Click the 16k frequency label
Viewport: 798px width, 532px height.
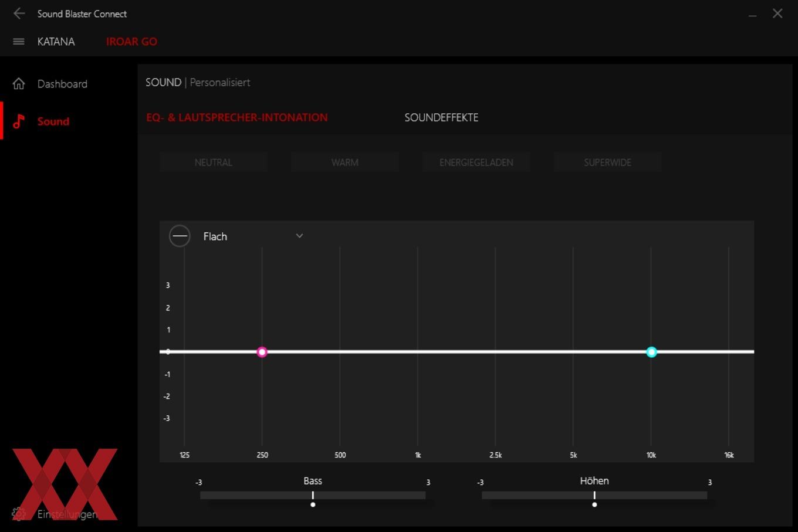pyautogui.click(x=729, y=455)
